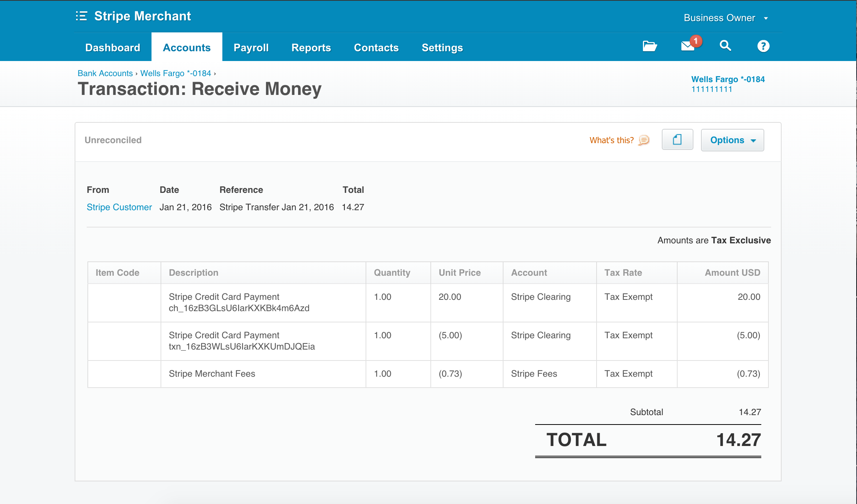
Task: Open the Business Owner user dropdown
Action: pyautogui.click(x=725, y=18)
